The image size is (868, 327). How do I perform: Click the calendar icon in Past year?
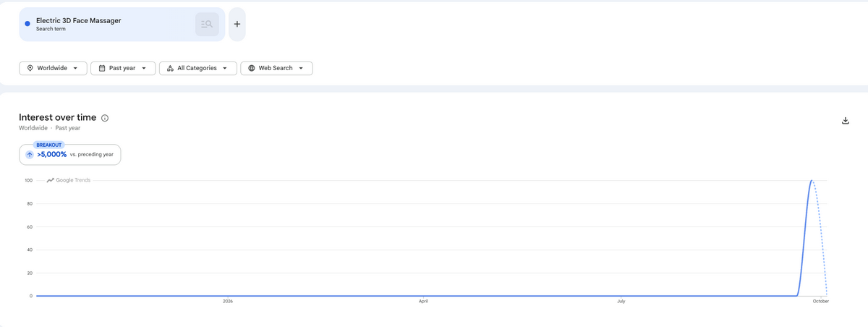point(102,68)
